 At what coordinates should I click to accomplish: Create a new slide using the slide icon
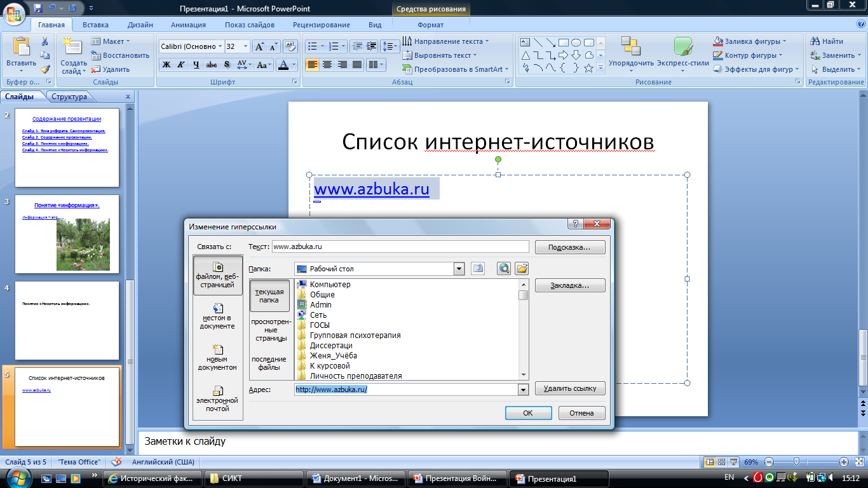(x=72, y=47)
